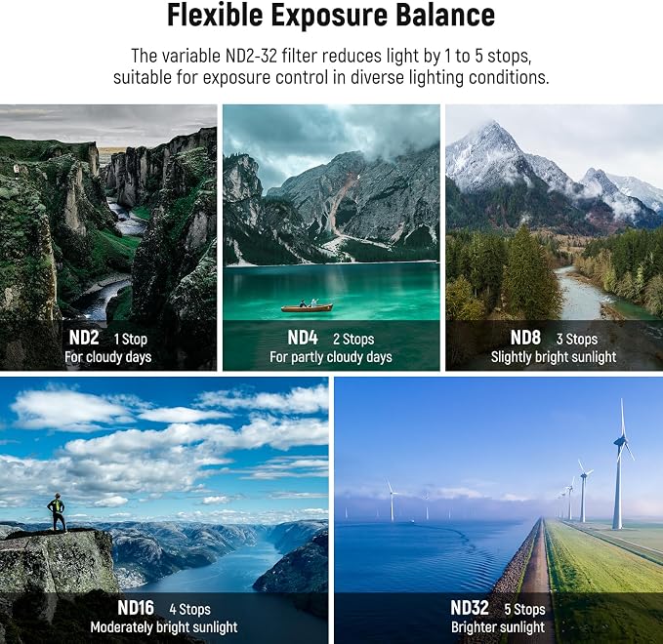663x644 pixels.
Task: Open the ND8 snowy mountain photo
Action: [x=555, y=237]
